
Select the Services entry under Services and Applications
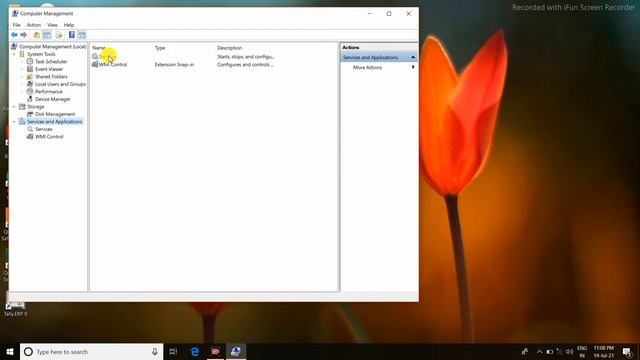point(44,129)
